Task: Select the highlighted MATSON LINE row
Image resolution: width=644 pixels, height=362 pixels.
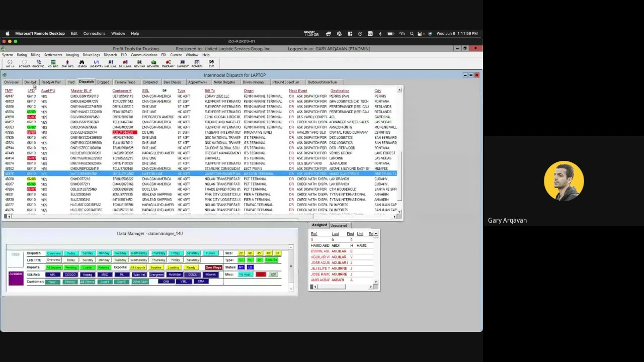Action: 200,174
